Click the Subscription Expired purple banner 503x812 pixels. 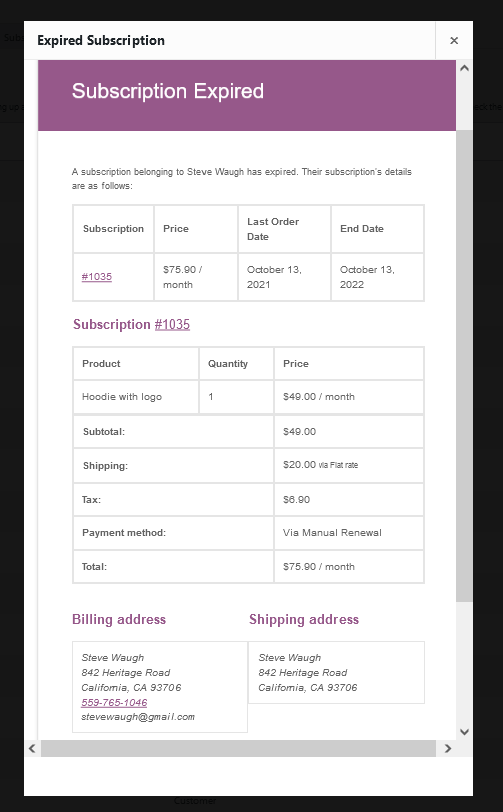point(247,95)
